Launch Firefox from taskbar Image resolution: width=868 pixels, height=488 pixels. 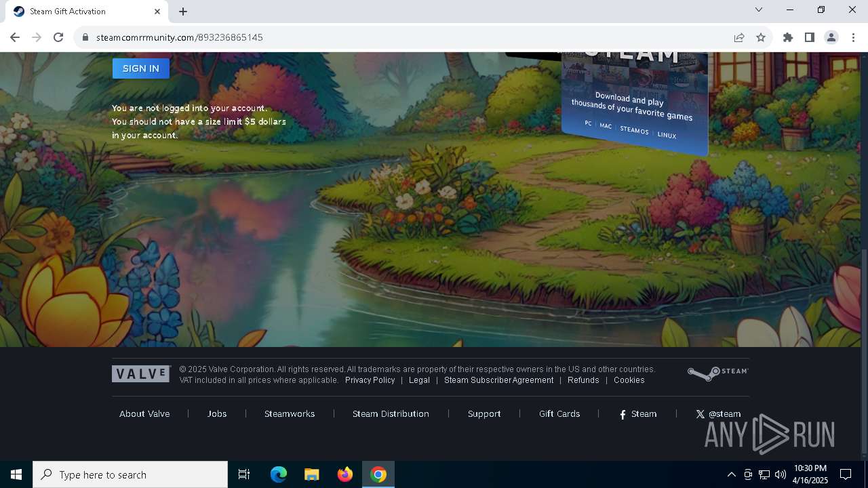pyautogui.click(x=345, y=474)
